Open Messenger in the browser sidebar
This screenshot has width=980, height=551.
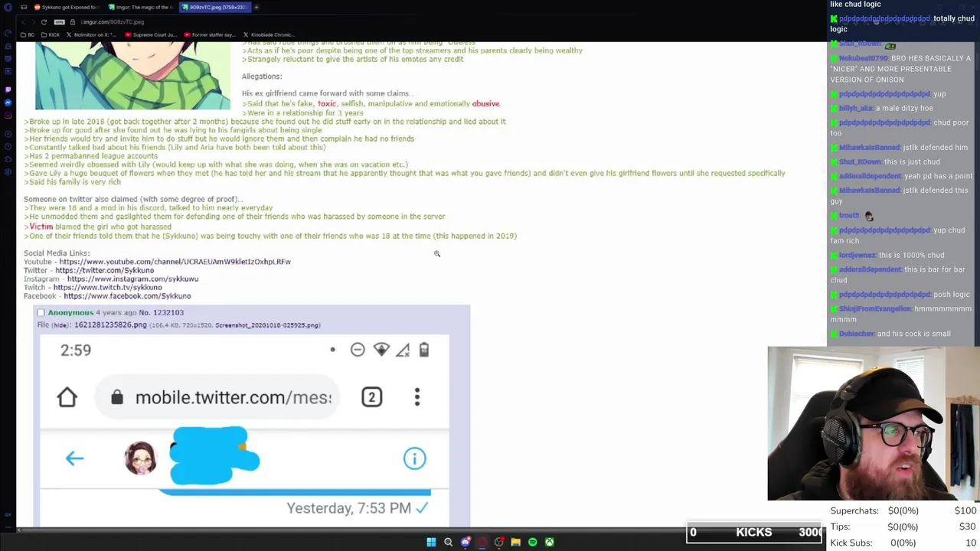pos(8,102)
